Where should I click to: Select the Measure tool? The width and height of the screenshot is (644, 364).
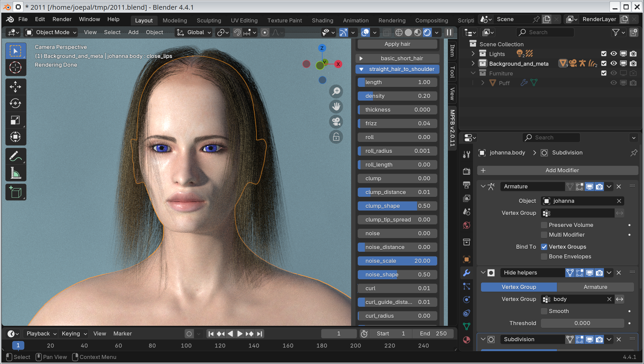coord(15,173)
